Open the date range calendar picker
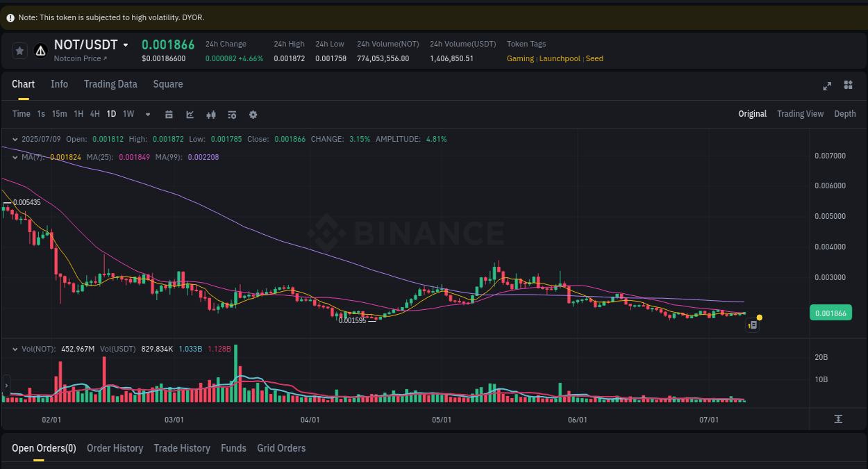Viewport: 868px width, 469px height. (169, 114)
